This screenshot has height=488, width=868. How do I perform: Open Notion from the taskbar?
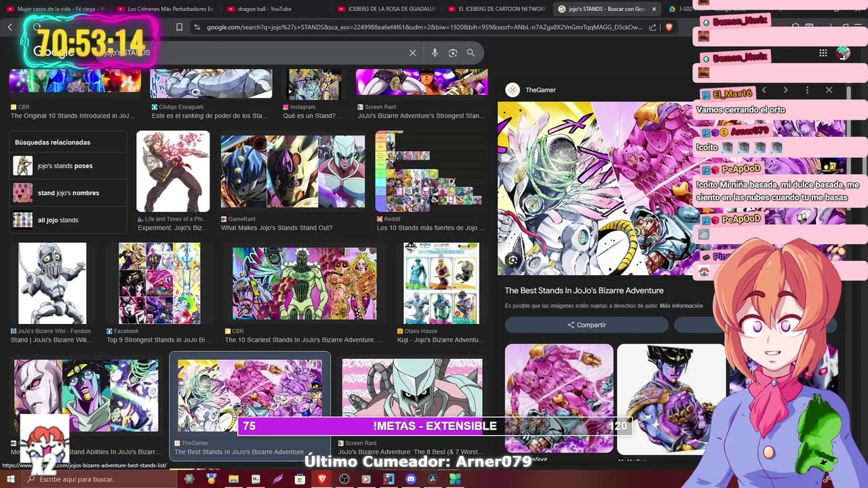click(256, 479)
